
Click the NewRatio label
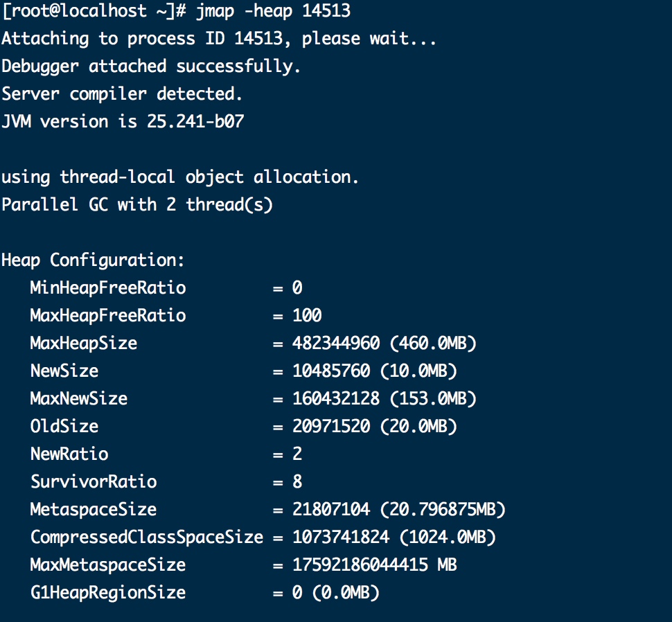click(69, 454)
